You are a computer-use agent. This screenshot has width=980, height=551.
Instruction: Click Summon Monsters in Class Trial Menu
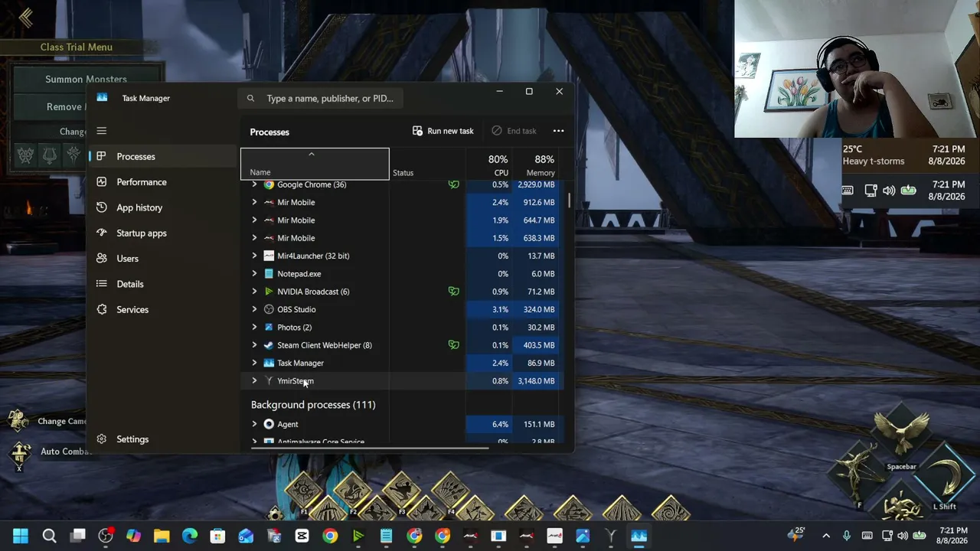pos(86,79)
